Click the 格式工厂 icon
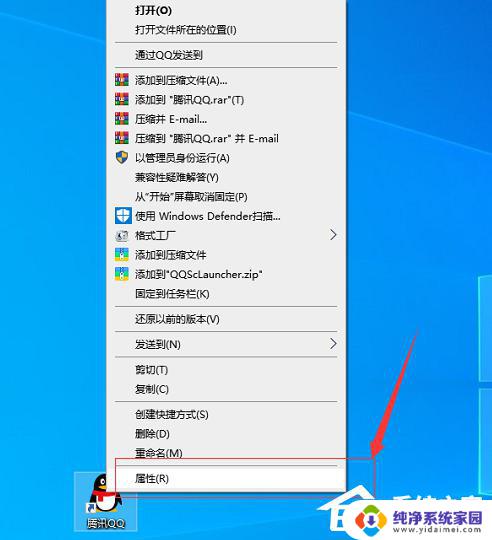492x540 pixels. tap(122, 236)
